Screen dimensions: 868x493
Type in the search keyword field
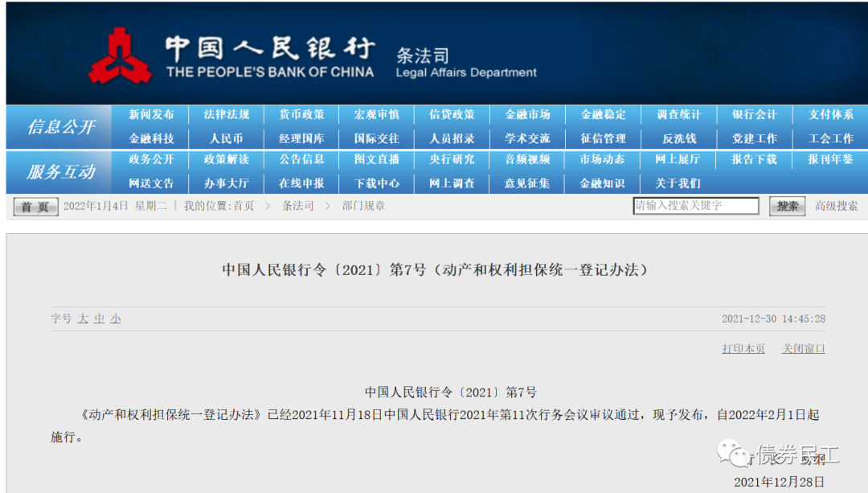[x=695, y=206]
